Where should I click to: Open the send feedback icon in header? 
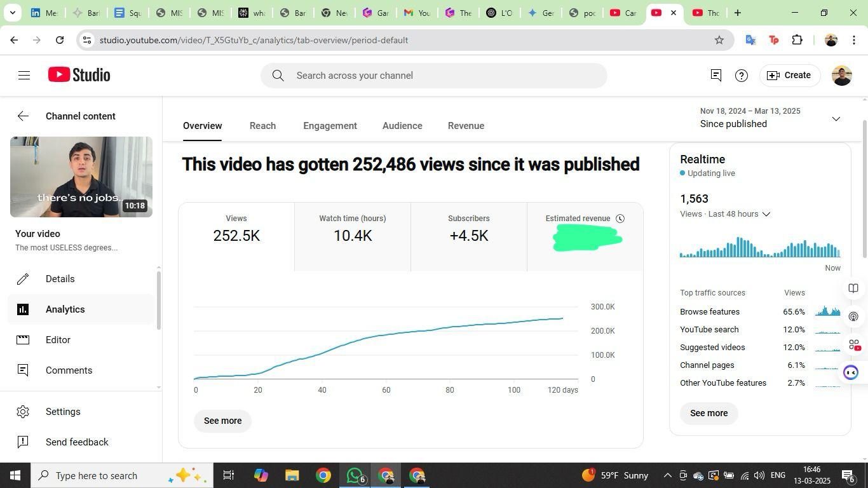(x=715, y=76)
